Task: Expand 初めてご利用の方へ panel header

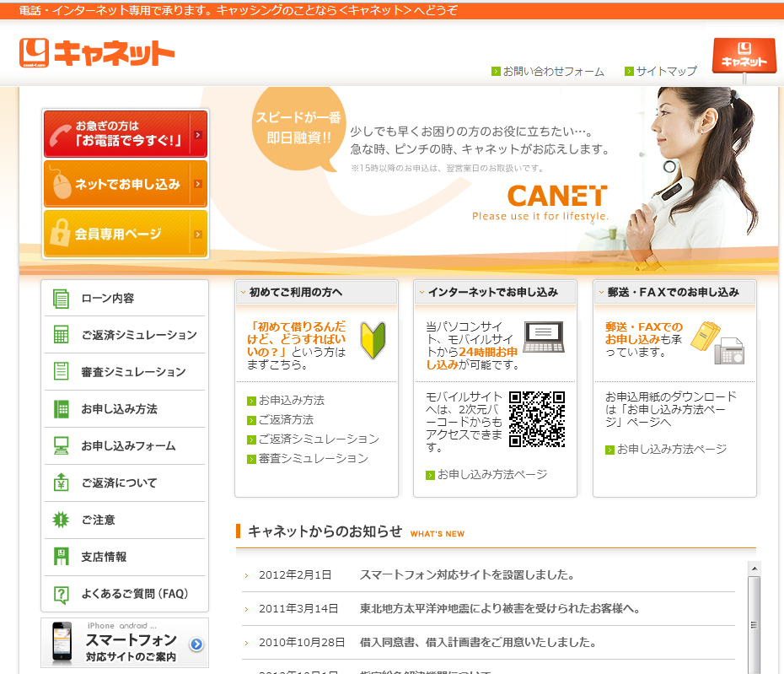Action: tap(316, 292)
